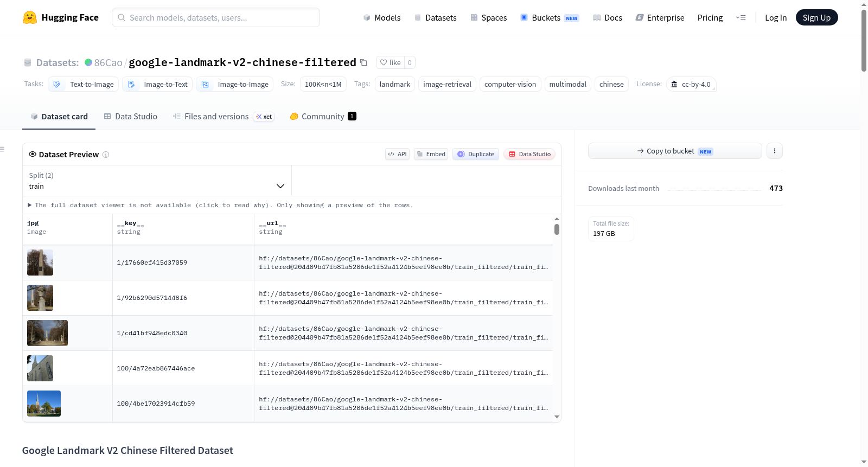This screenshot has width=868, height=467.
Task: Go to Datasets in top navigation
Action: [436, 17]
